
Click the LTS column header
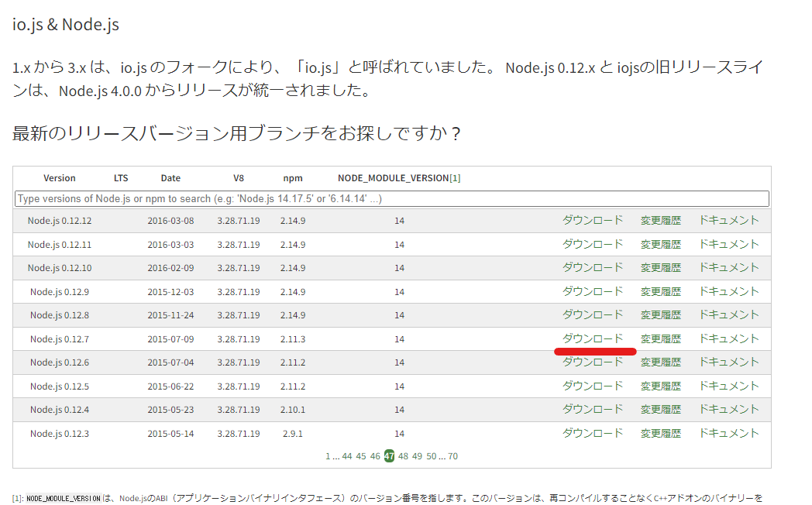point(121,178)
